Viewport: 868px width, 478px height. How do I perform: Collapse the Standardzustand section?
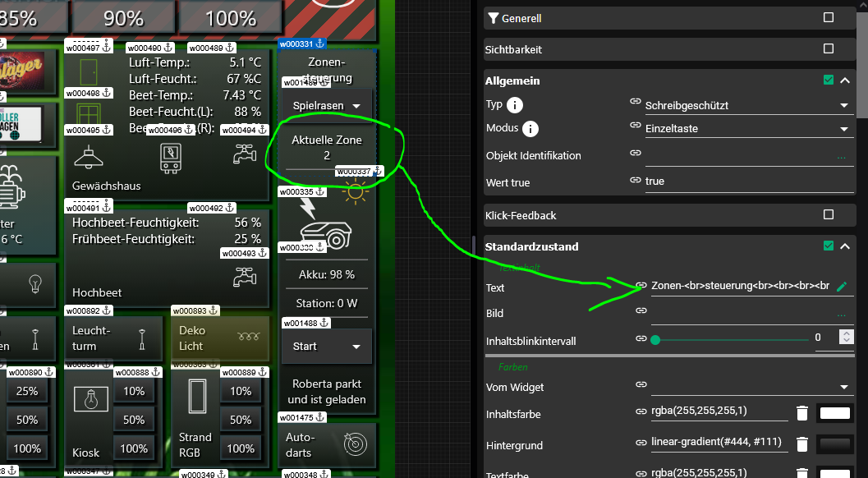click(845, 246)
